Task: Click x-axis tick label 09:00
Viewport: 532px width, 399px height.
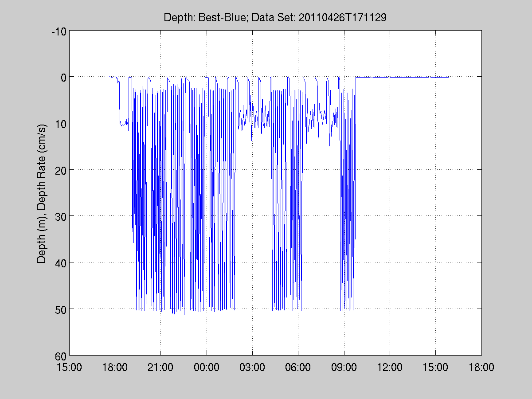Action: 344,368
